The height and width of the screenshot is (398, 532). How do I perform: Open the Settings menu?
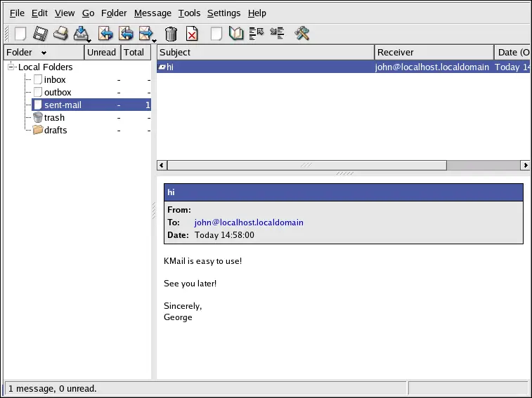[223, 13]
